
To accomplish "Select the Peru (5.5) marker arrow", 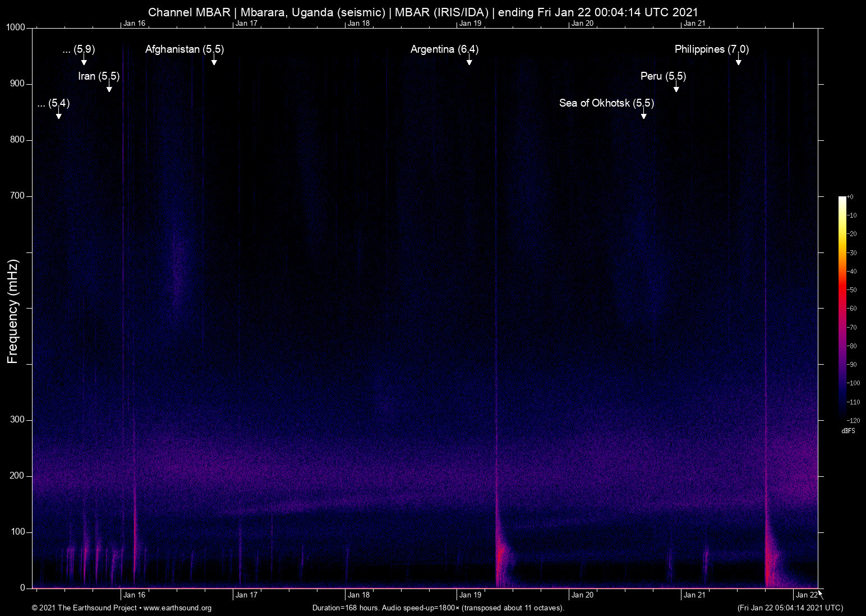I will (675, 90).
